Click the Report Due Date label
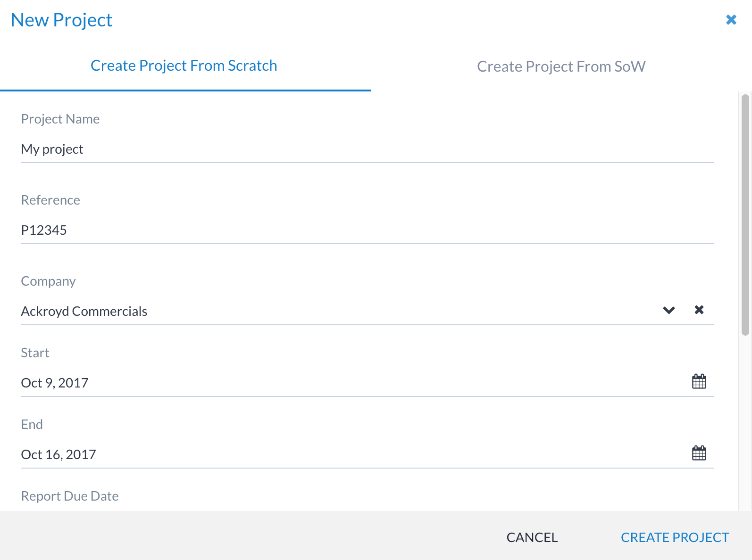The image size is (752, 560). [70, 496]
